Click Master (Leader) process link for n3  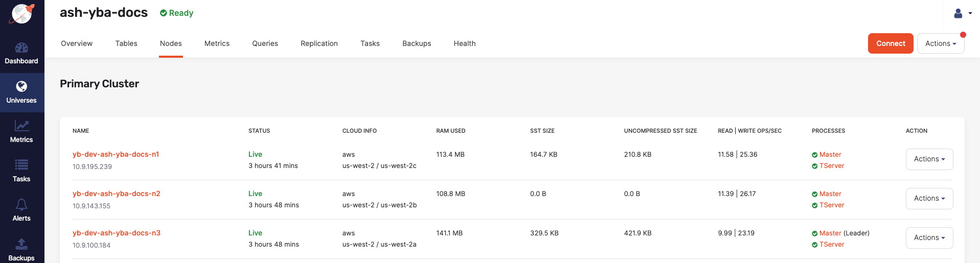(830, 233)
